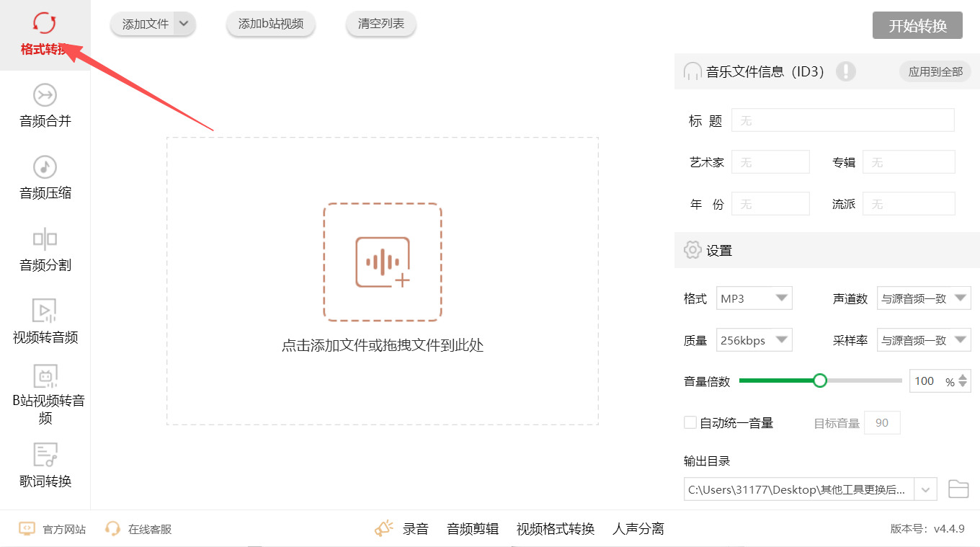Open the 官方网站 link
This screenshot has width=980, height=547.
coord(64,529)
